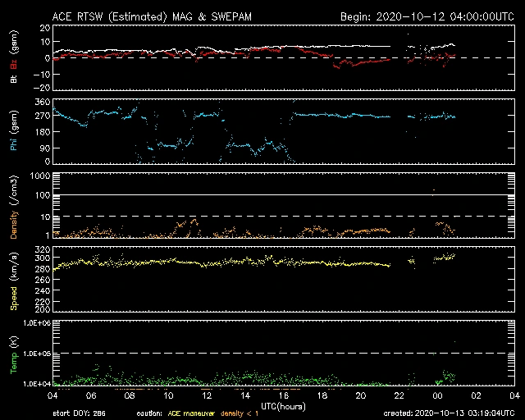Screen dimensions: 525x420
Task: Click the "22" hour label on the time axis
Action: [x=399, y=396]
